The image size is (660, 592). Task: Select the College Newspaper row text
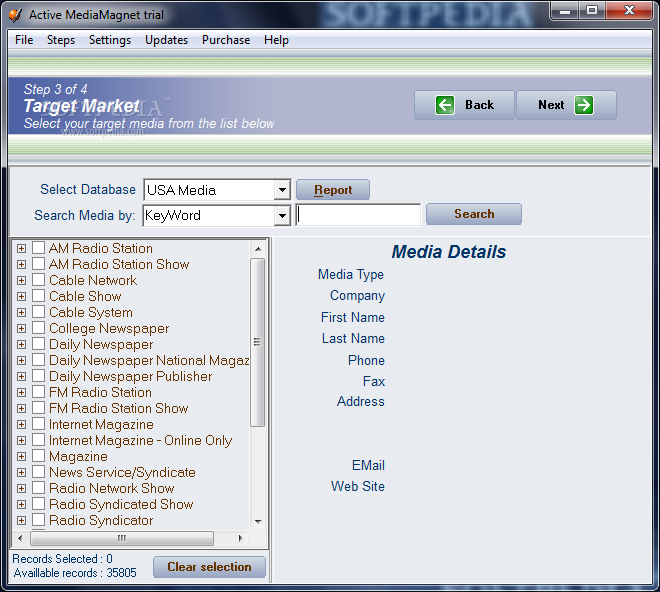click(x=109, y=328)
